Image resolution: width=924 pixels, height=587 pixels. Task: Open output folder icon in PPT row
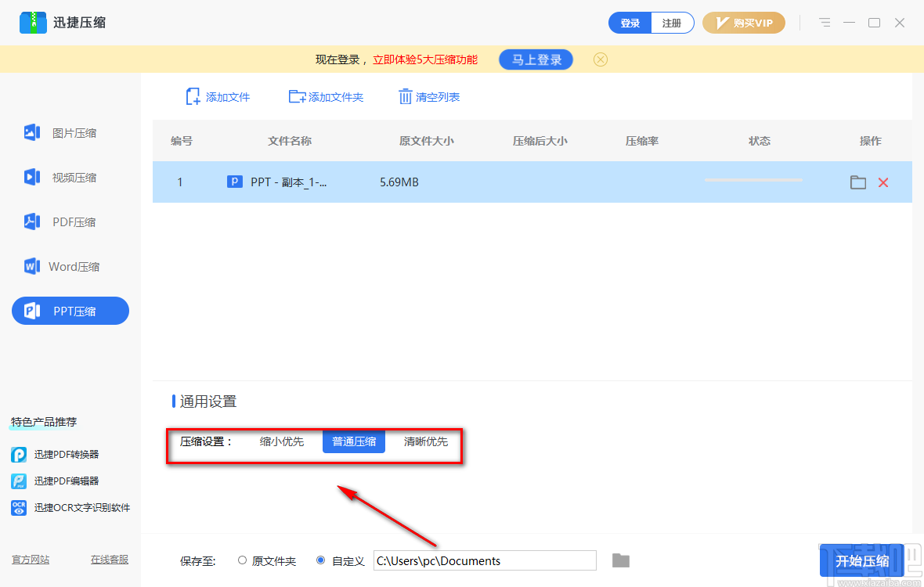(858, 182)
